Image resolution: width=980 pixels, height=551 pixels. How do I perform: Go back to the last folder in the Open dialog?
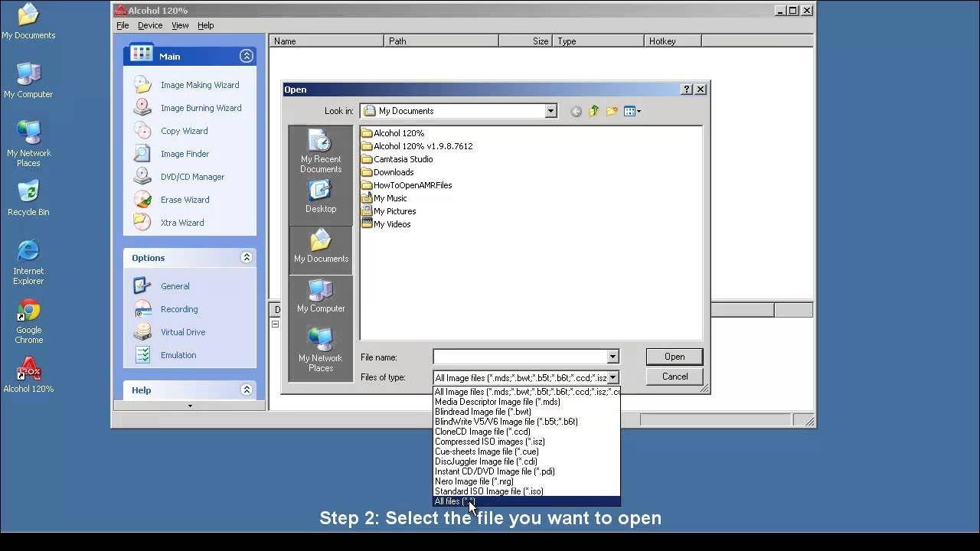click(x=576, y=112)
